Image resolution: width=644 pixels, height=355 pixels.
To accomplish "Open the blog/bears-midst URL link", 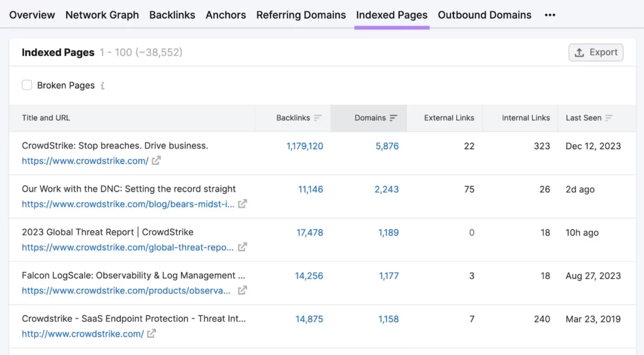I will coord(128,204).
